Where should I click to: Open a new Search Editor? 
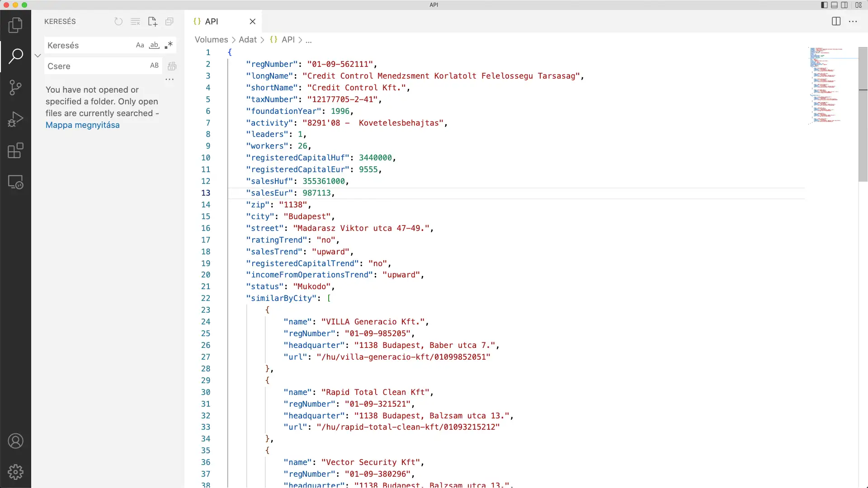pos(152,21)
